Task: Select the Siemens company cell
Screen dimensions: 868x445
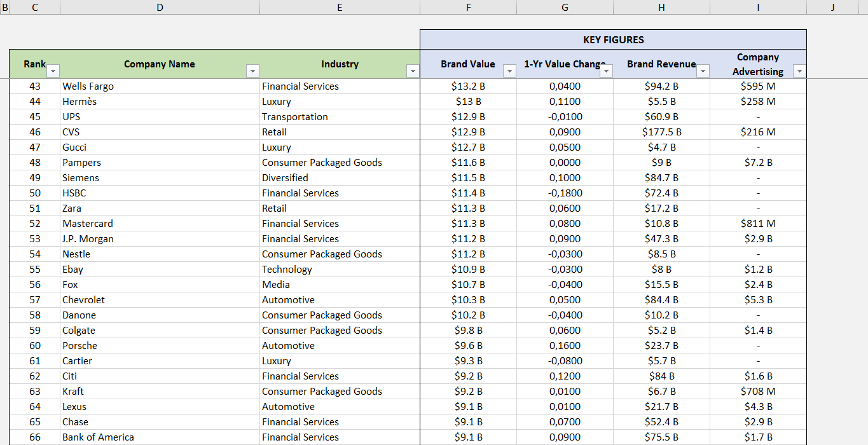Action: (x=160, y=178)
